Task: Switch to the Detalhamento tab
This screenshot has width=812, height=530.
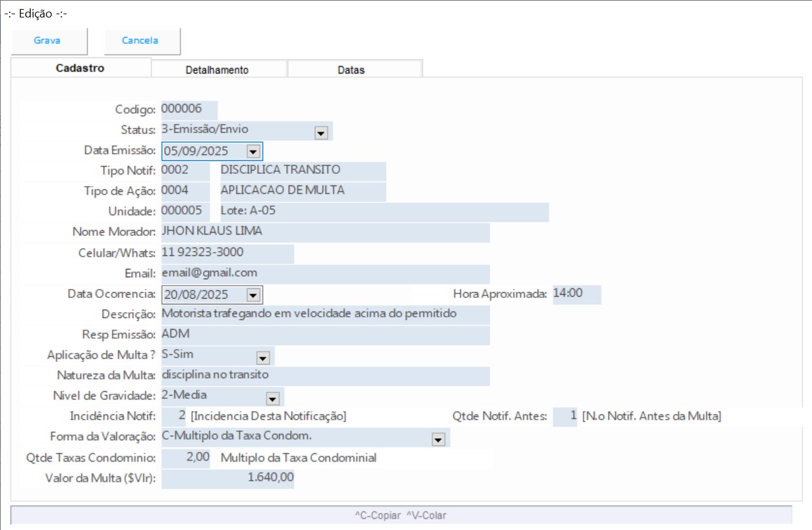Action: (x=217, y=70)
